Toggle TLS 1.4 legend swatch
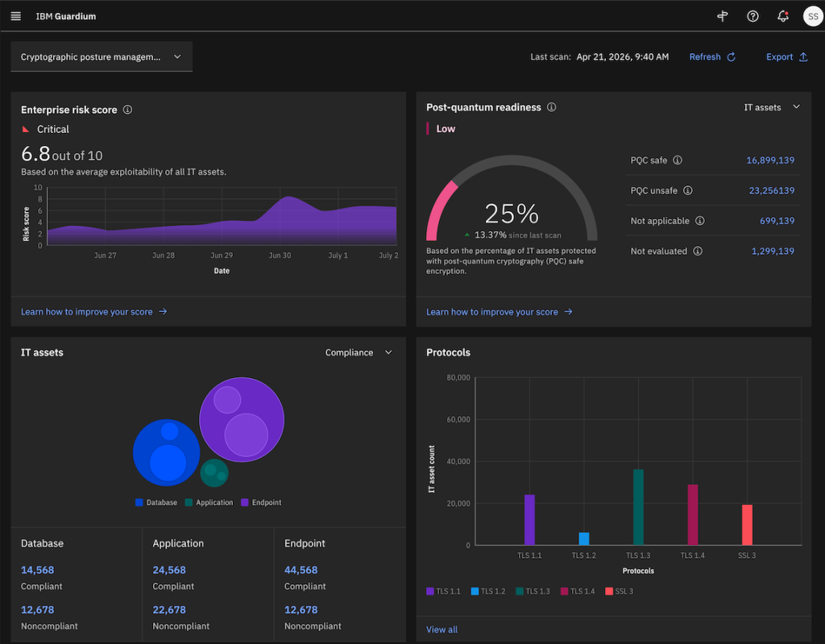Screen dimensions: 825x644 click(x=564, y=592)
